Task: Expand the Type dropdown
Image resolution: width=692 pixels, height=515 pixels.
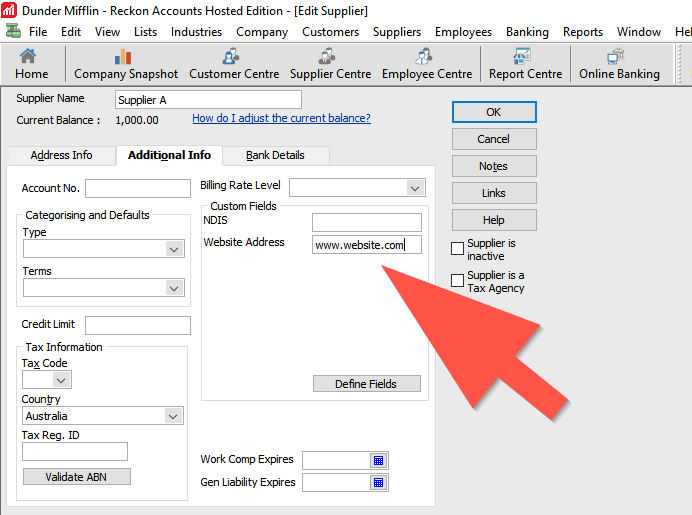Action: 174,249
